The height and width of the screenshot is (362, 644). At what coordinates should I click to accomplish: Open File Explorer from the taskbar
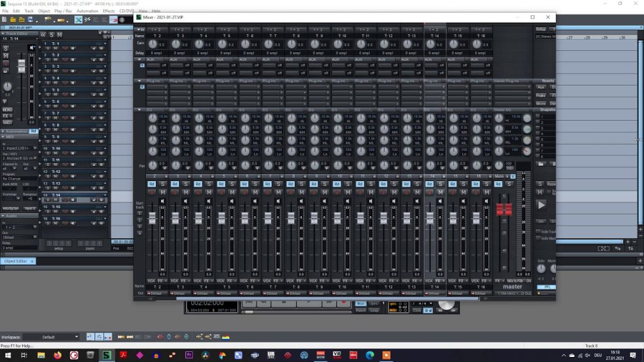point(41,355)
